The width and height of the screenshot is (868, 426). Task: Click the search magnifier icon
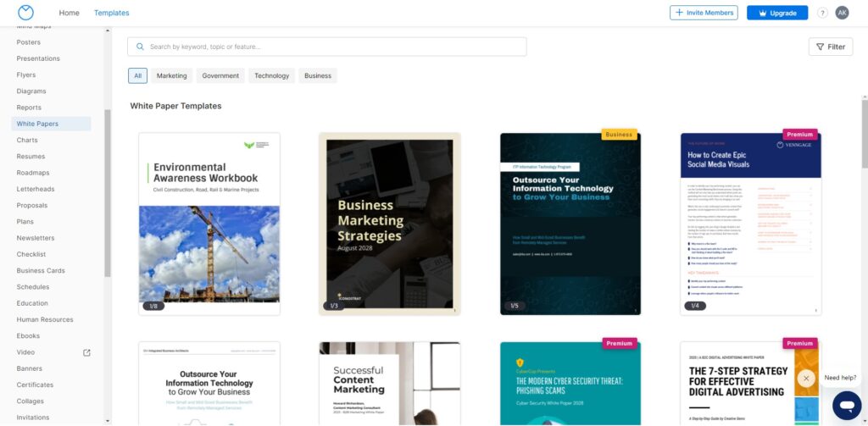(140, 47)
